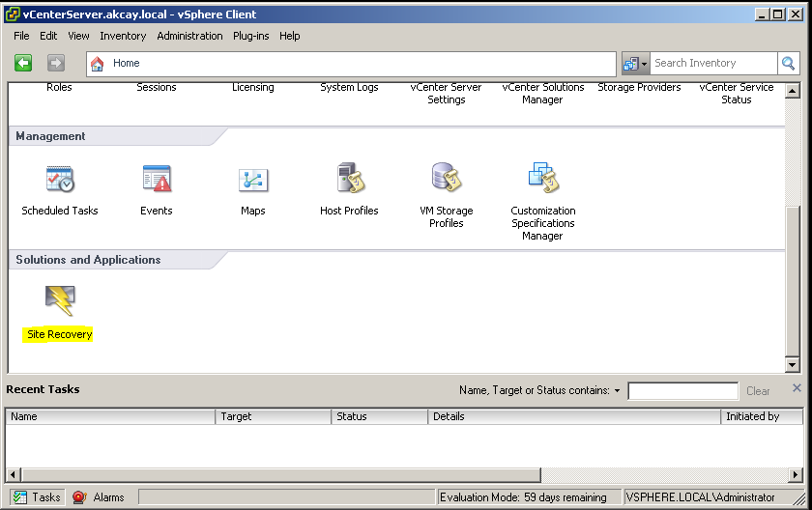Open Host Profiles icon
This screenshot has width=812, height=510.
click(x=350, y=178)
